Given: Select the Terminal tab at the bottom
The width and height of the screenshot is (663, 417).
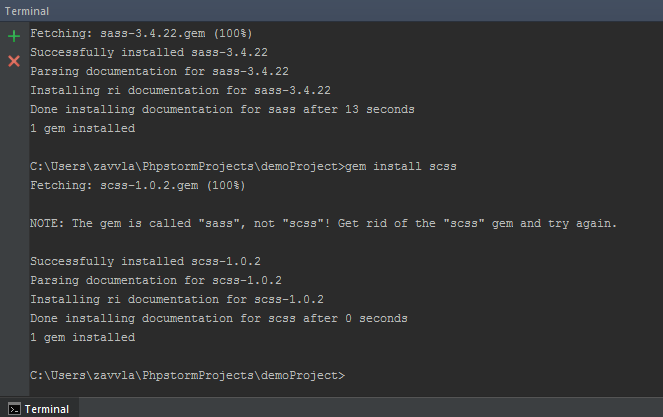Looking at the screenshot, I should (46, 409).
